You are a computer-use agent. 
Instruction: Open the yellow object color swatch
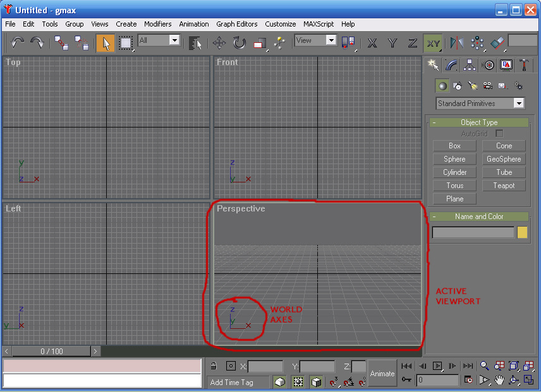pos(522,232)
